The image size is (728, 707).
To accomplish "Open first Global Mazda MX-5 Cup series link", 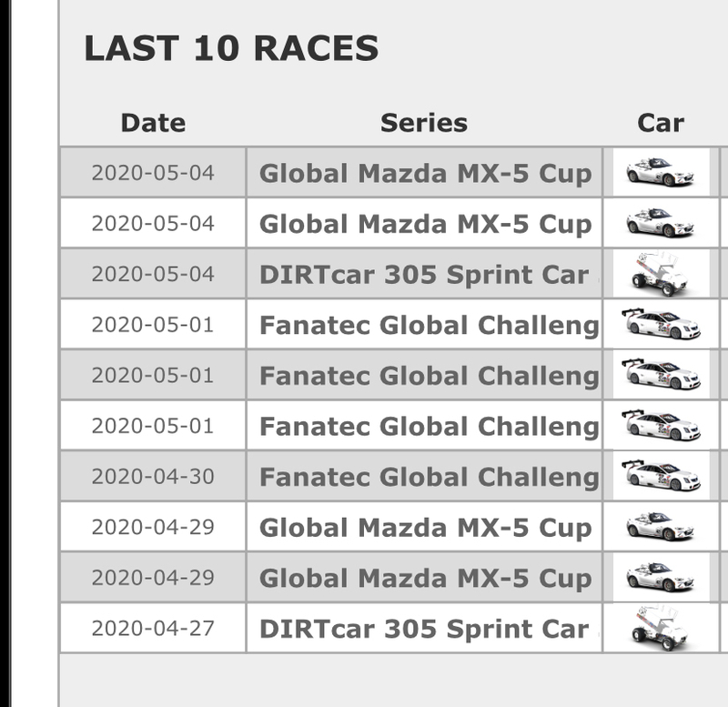I will tap(425, 173).
